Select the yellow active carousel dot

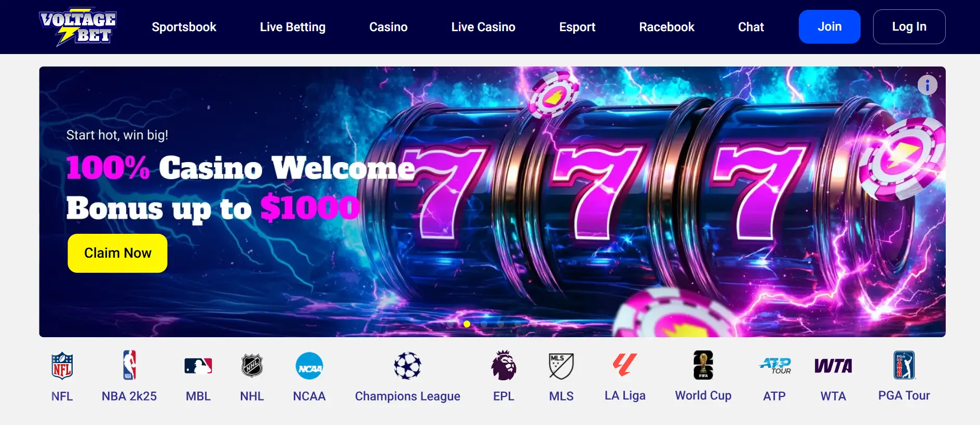(467, 324)
